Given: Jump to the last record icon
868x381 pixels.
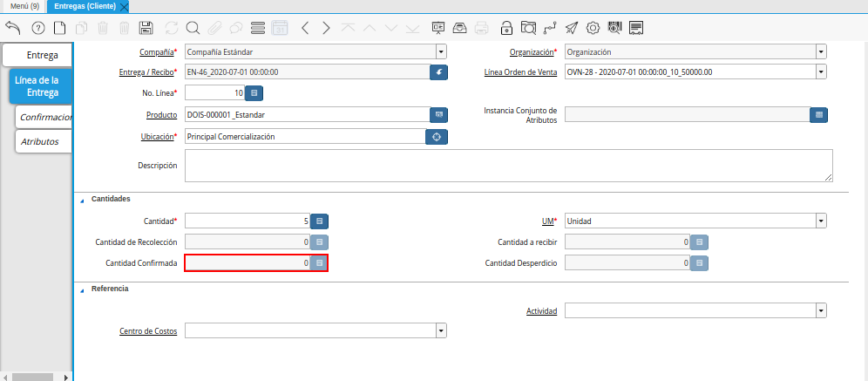Looking at the screenshot, I should click(412, 28).
